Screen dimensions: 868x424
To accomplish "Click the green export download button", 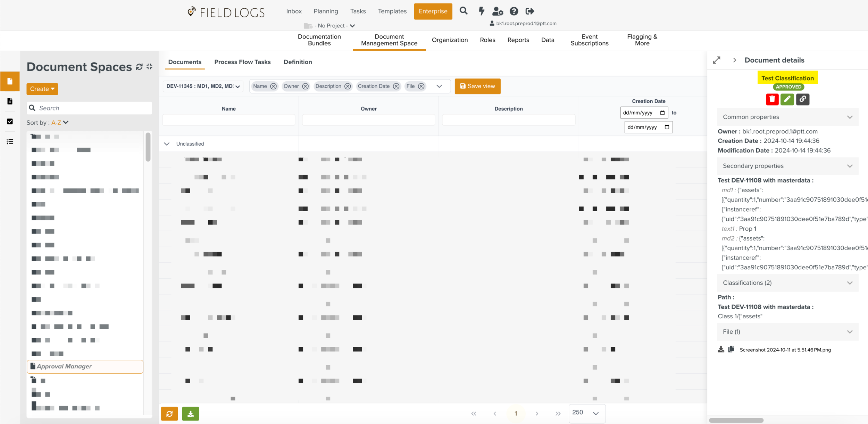I will click(x=190, y=414).
